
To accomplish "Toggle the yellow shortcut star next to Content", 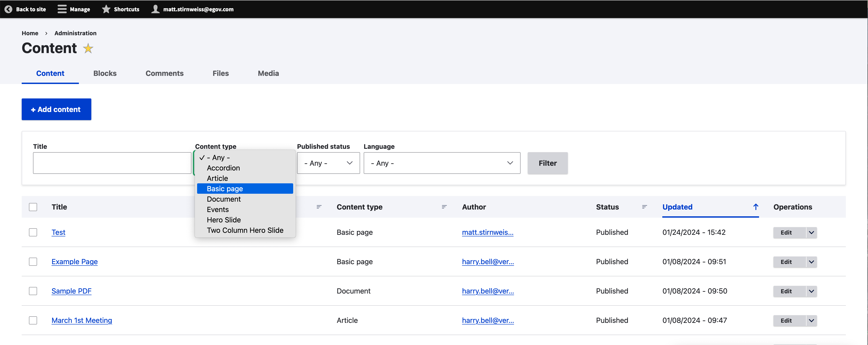I will [88, 49].
